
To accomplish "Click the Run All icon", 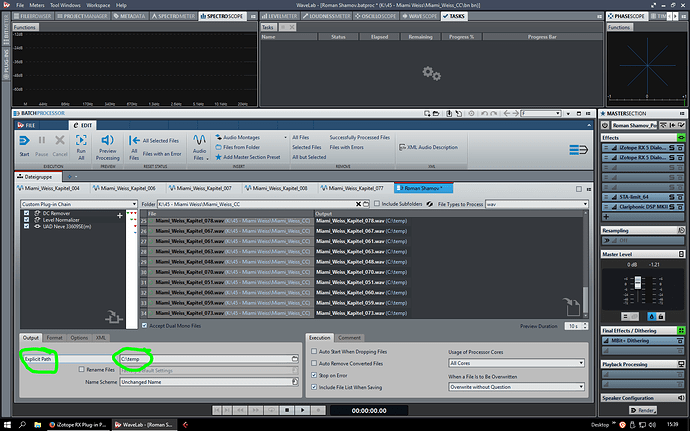I will pyautogui.click(x=81, y=141).
